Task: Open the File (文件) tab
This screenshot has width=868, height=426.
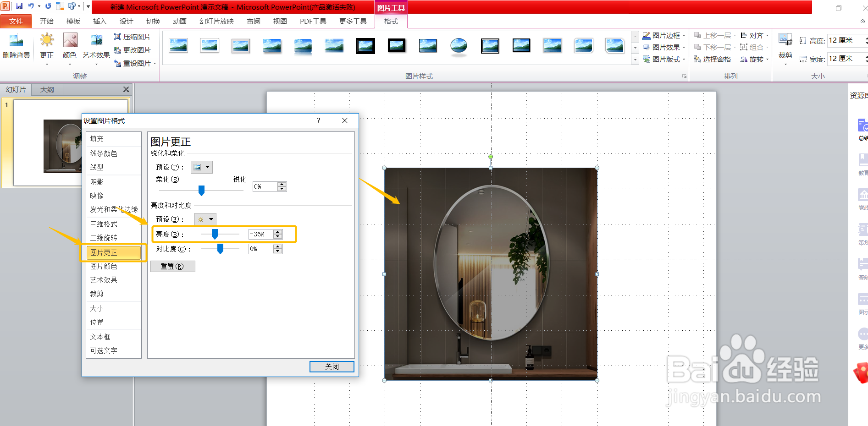Action: point(16,21)
